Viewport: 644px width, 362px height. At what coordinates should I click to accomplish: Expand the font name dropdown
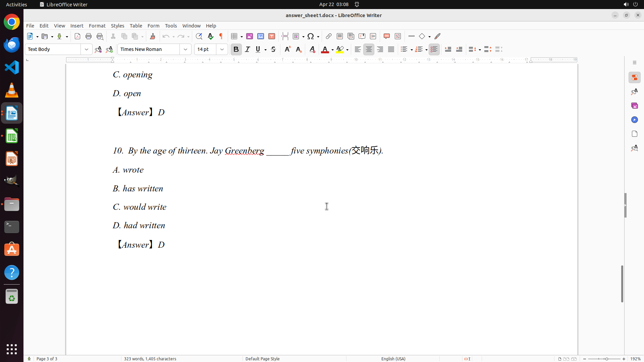185,49
